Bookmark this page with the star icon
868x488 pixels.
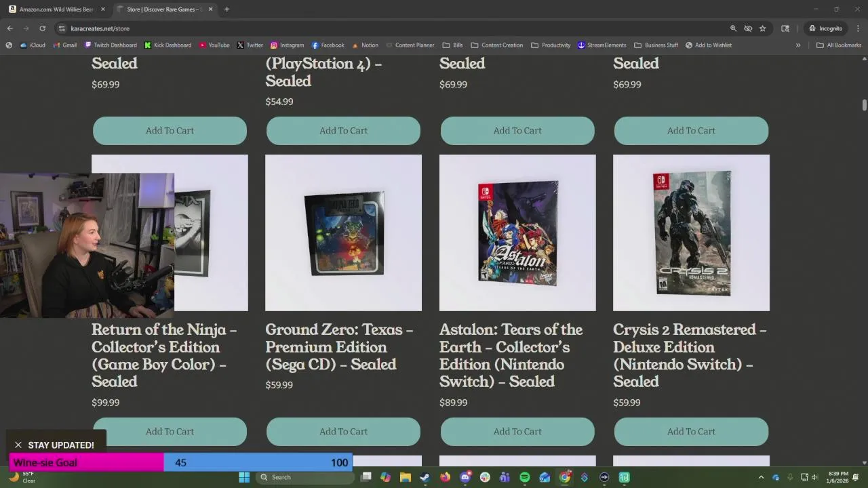click(763, 28)
